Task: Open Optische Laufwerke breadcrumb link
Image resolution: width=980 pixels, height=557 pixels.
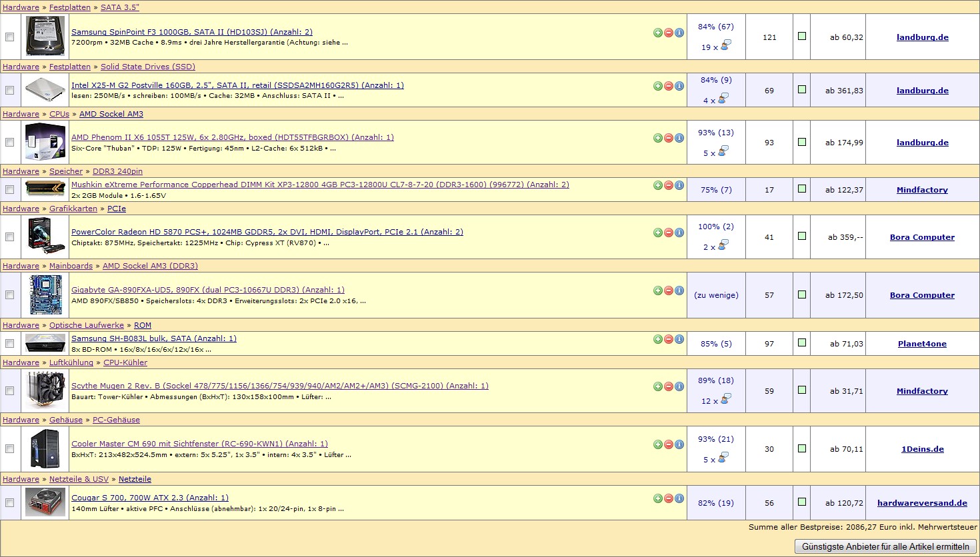Action: (87, 325)
